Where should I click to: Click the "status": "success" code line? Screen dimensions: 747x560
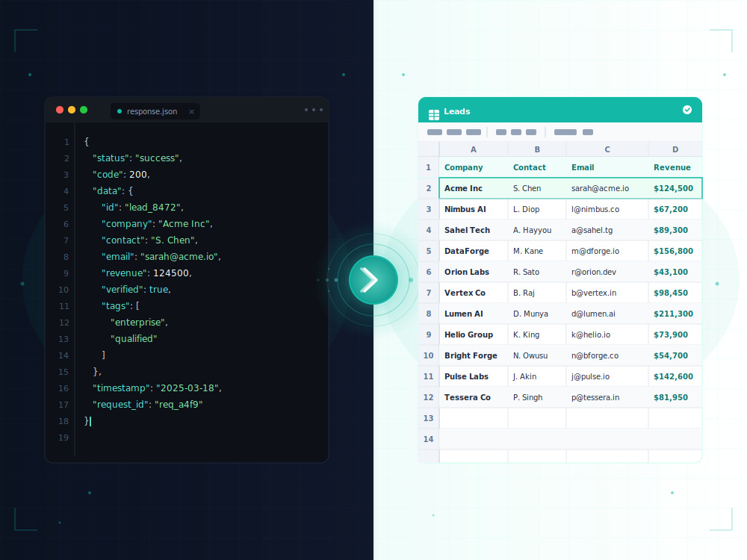137,158
